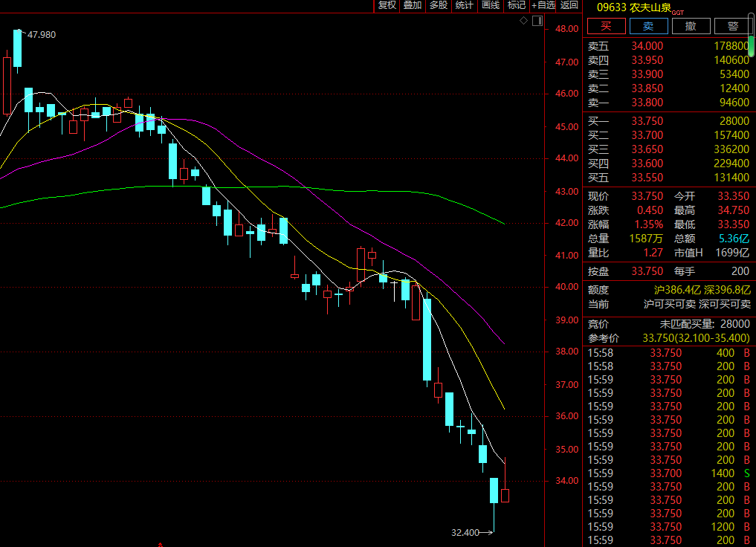The height and width of the screenshot is (547, 756).
Task: Click the red 买 buy button
Action: [607, 26]
